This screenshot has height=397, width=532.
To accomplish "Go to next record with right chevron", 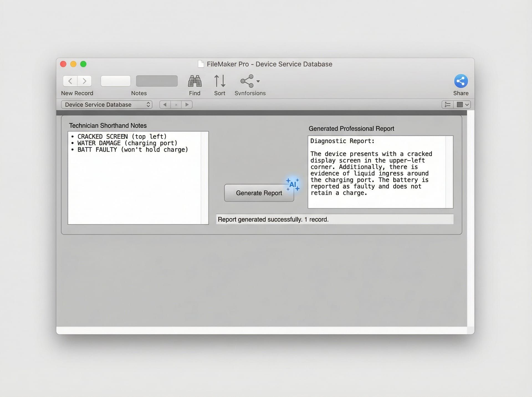I will tap(85, 81).
